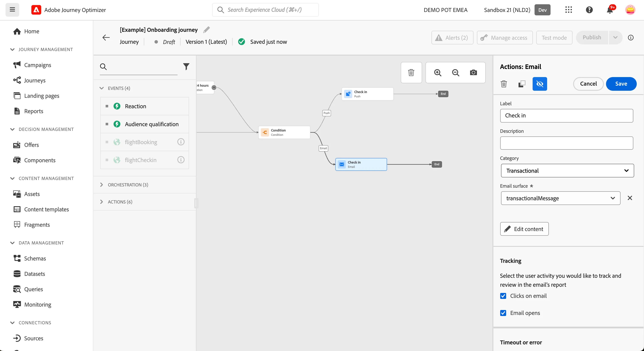
Task: Open Landing pages in the sidebar
Action: [41, 96]
